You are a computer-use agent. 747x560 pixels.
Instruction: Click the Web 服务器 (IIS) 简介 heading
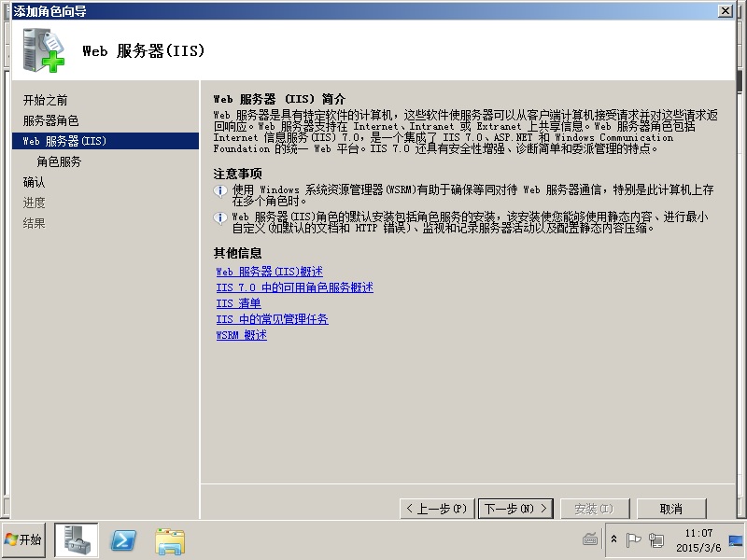click(x=279, y=99)
